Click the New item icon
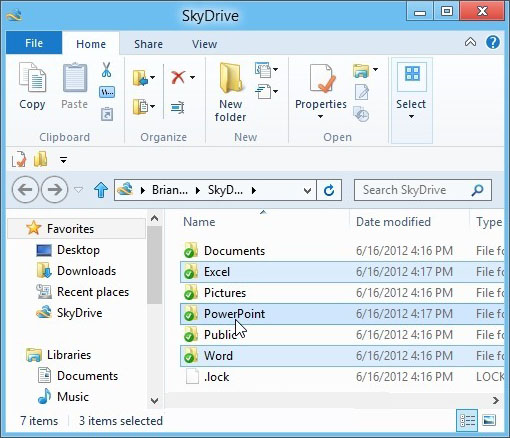Image resolution: width=510 pixels, height=438 pixels. 263,70
